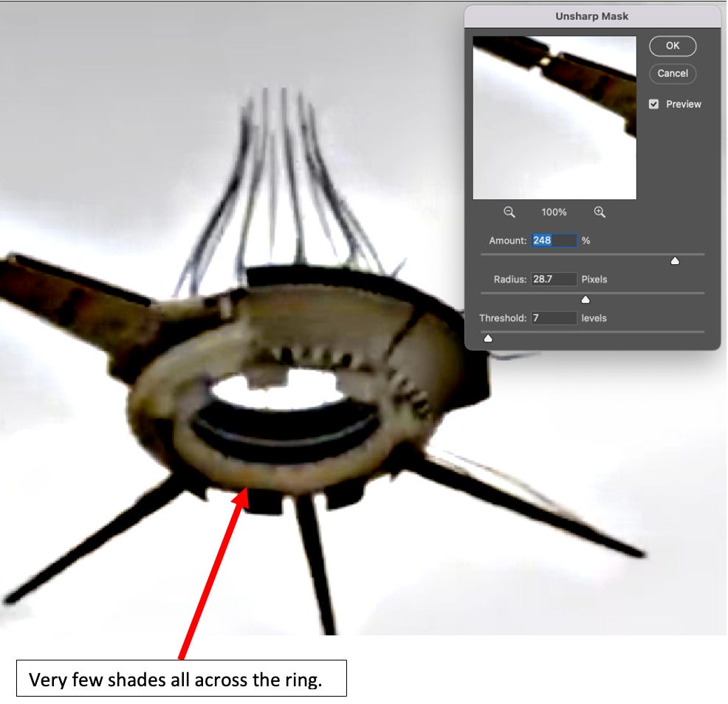The image size is (728, 704).
Task: Click the Unsharp Mask title bar
Action: (592, 16)
